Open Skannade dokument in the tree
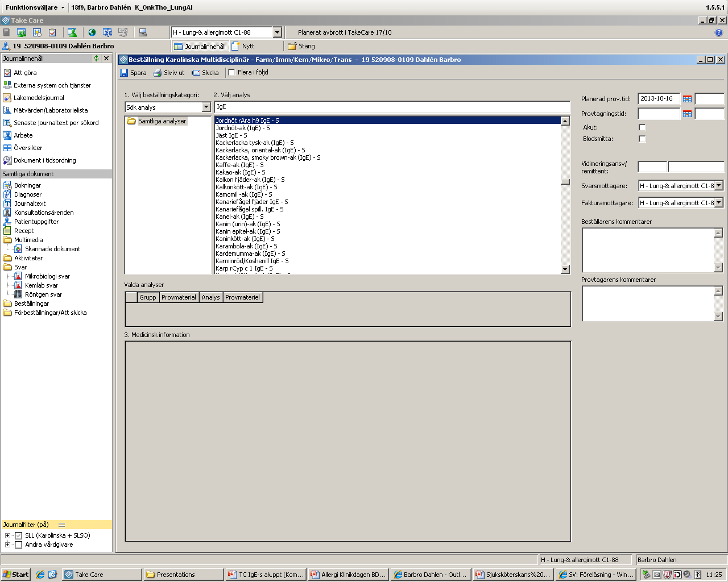The width and height of the screenshot is (728, 582). point(52,249)
